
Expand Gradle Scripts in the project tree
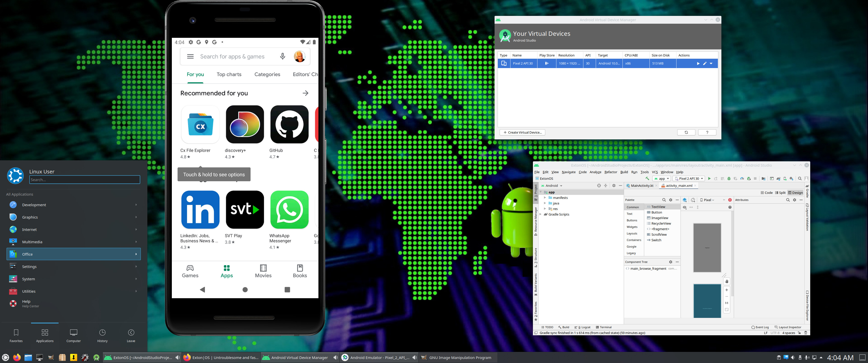click(x=541, y=214)
